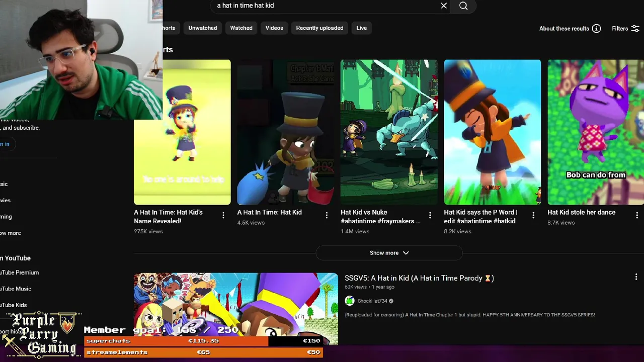The image size is (644, 362).
Task: Open the Filters sliders icon
Action: pyautogui.click(x=635, y=29)
